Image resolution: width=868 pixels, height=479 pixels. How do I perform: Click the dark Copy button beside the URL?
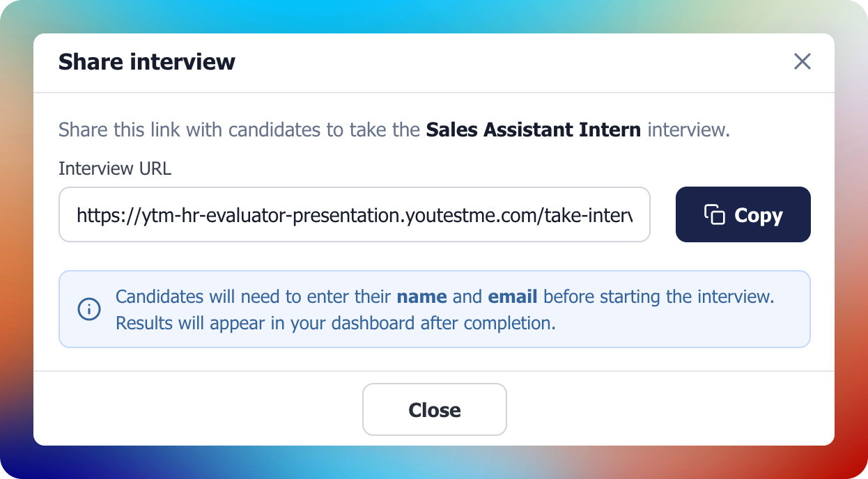coord(743,214)
